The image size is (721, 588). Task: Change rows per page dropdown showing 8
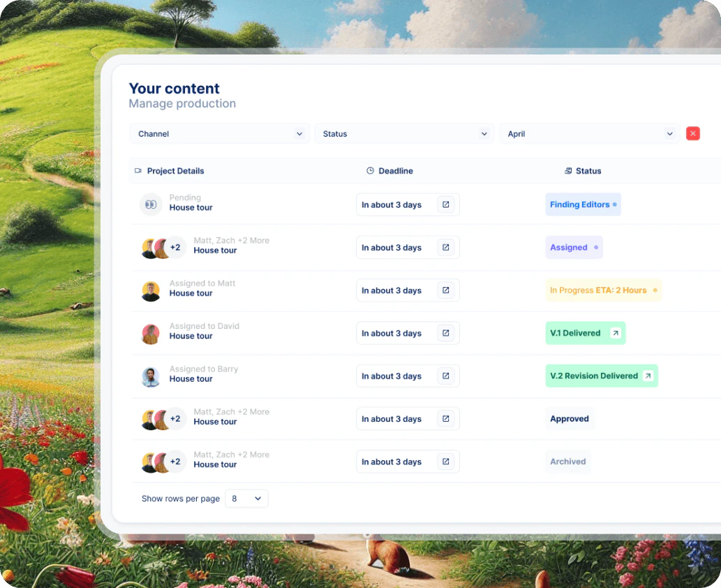pyautogui.click(x=246, y=499)
